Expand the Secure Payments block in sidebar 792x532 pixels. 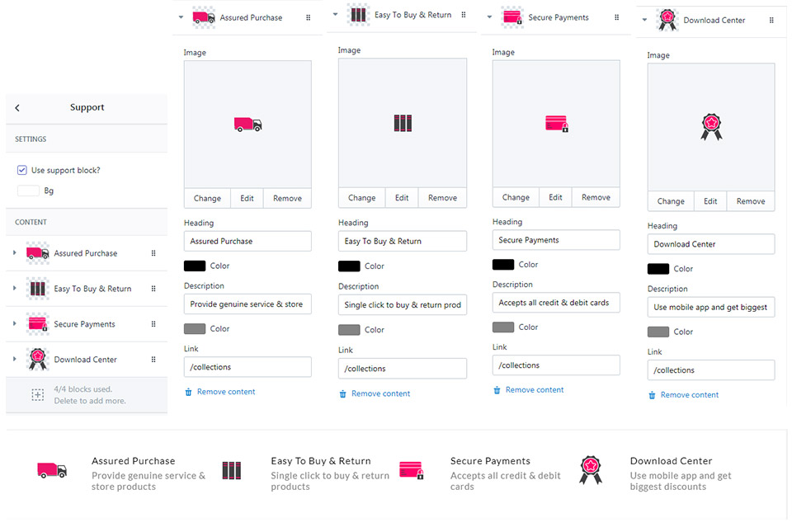point(15,323)
